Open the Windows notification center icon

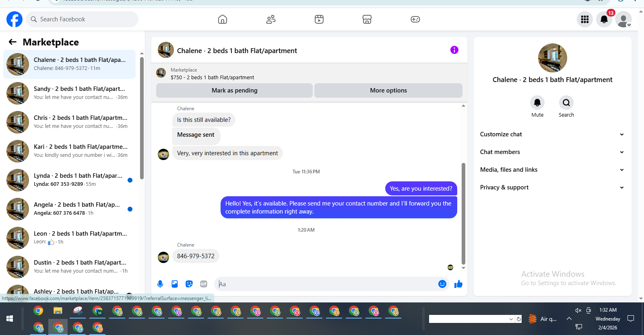(x=631, y=319)
